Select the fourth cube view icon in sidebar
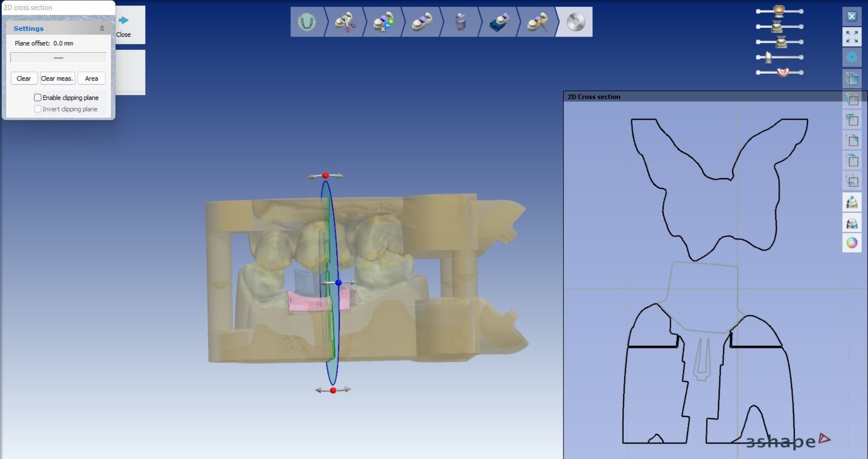The height and width of the screenshot is (459, 868). 852,140
